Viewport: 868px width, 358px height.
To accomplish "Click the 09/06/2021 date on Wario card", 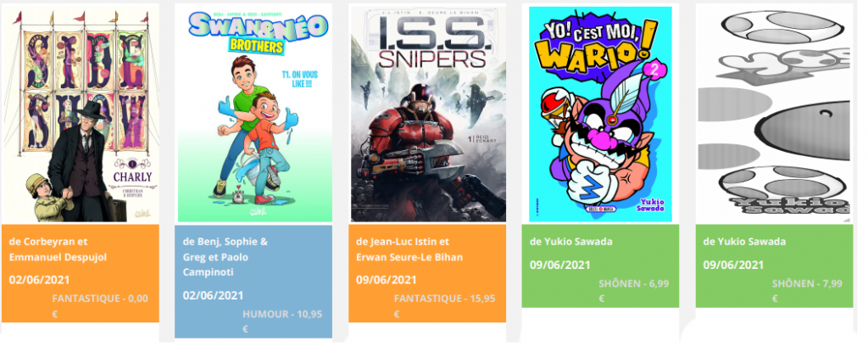I will [559, 265].
